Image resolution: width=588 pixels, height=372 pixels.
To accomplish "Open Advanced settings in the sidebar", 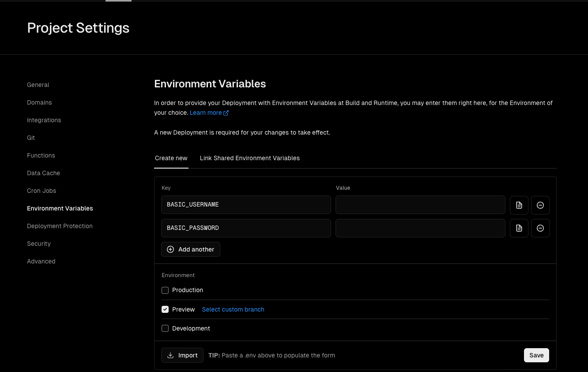I will (x=41, y=261).
